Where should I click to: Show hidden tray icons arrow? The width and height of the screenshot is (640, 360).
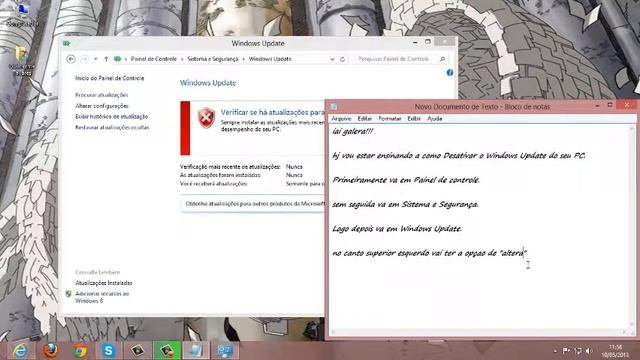point(555,351)
